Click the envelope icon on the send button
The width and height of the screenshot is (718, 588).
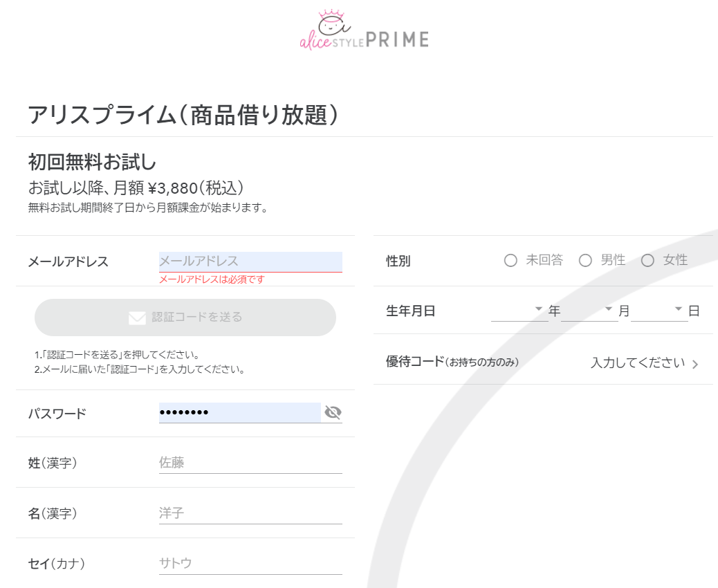coord(137,318)
